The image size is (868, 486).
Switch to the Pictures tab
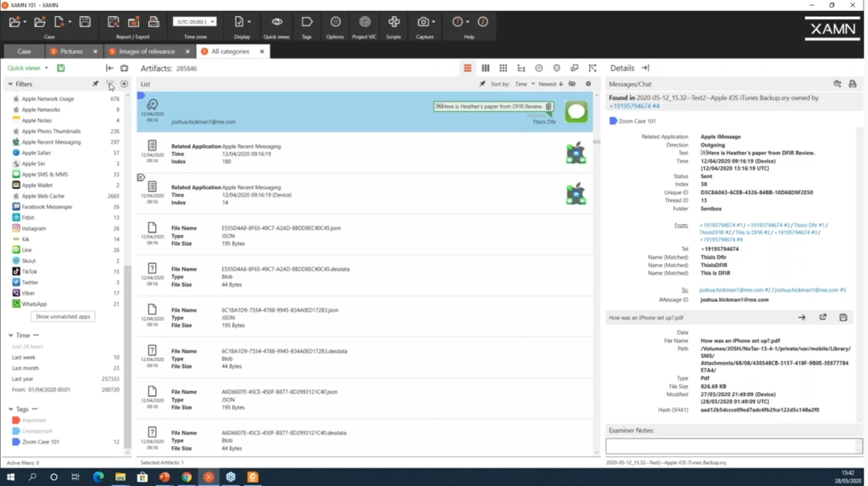click(x=71, y=52)
